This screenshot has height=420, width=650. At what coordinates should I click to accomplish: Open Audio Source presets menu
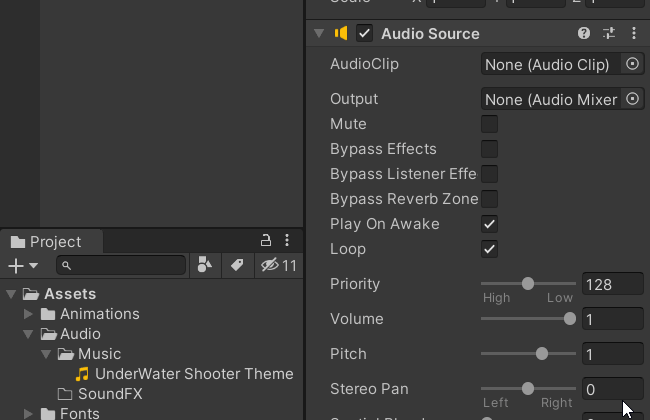coord(609,33)
